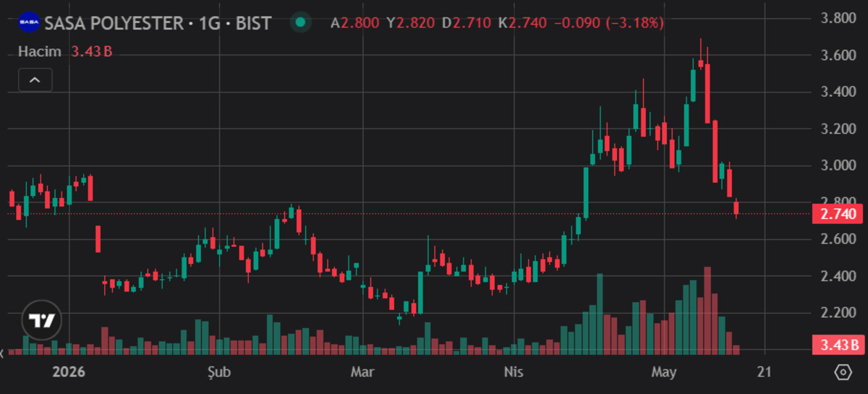The width and height of the screenshot is (868, 394).
Task: Click the 3.000 price axis label
Action: tap(839, 166)
